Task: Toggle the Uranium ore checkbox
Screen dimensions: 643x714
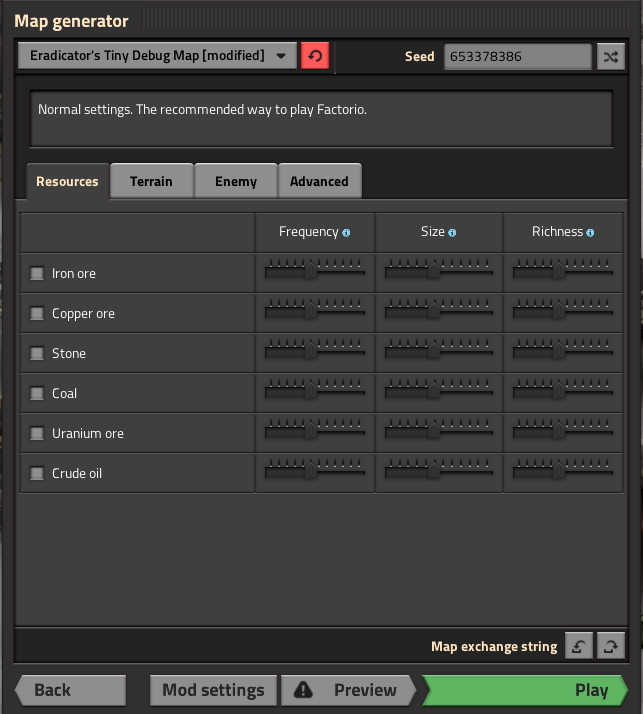Action: point(37,433)
